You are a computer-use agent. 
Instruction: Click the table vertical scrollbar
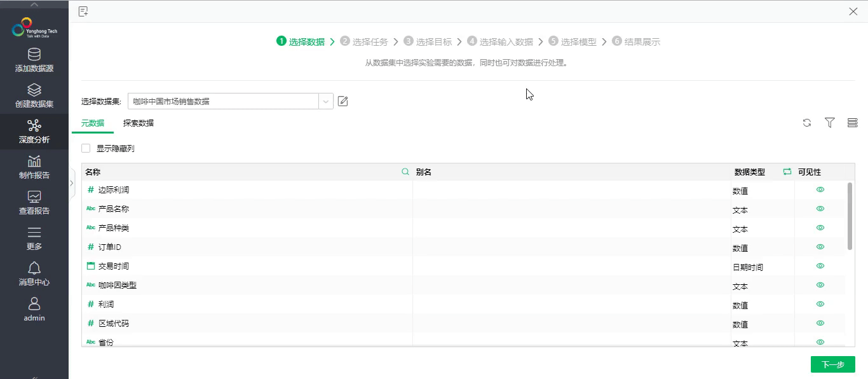coord(850,216)
